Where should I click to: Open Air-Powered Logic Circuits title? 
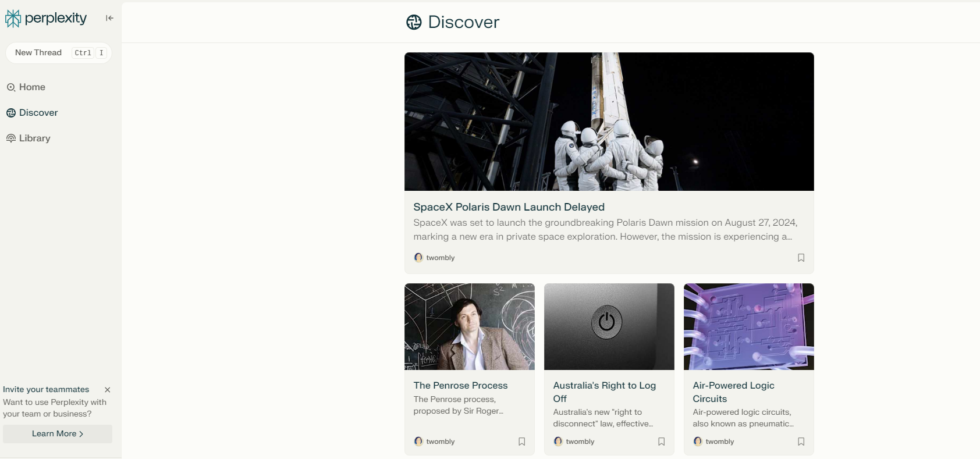[733, 392]
